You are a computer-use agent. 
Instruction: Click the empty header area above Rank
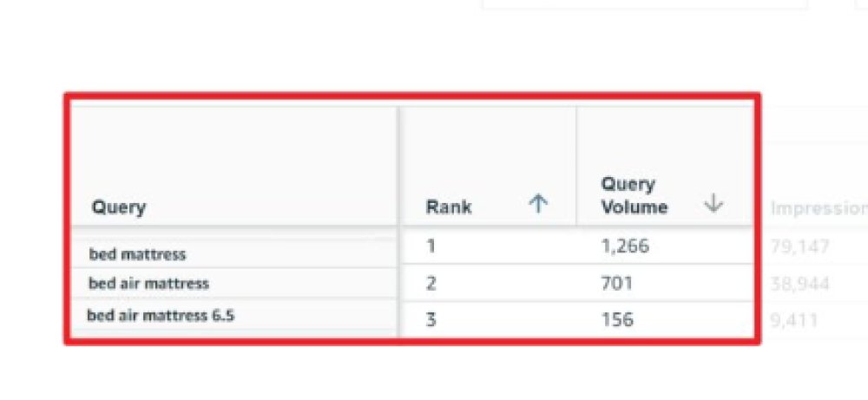tap(488, 149)
